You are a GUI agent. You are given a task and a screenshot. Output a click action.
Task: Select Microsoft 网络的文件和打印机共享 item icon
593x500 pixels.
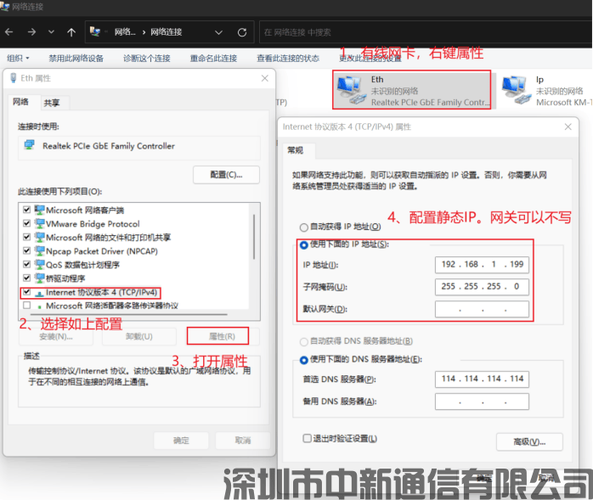(x=39, y=237)
